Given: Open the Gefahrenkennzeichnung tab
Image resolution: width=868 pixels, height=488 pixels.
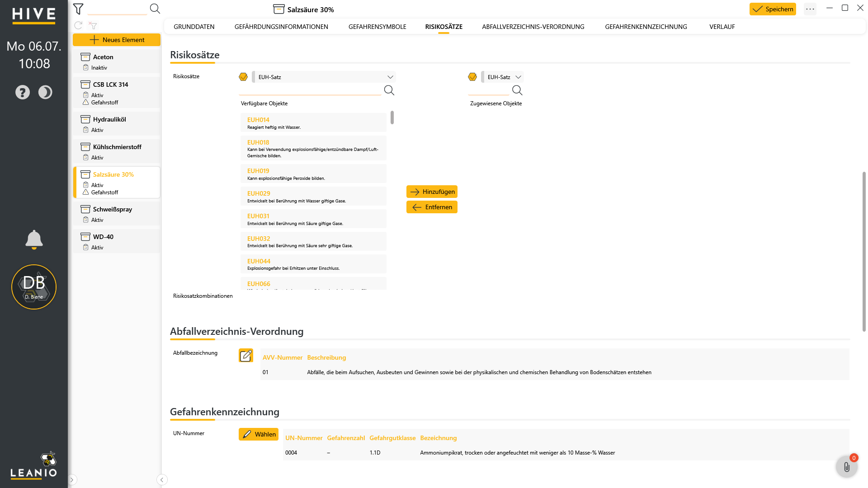Looking at the screenshot, I should point(646,27).
